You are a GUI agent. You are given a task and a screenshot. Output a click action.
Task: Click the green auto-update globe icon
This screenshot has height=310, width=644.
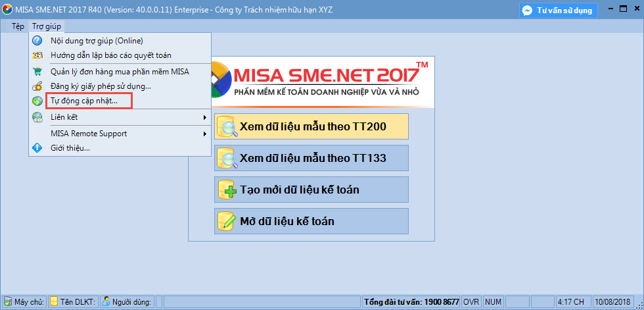point(37,101)
